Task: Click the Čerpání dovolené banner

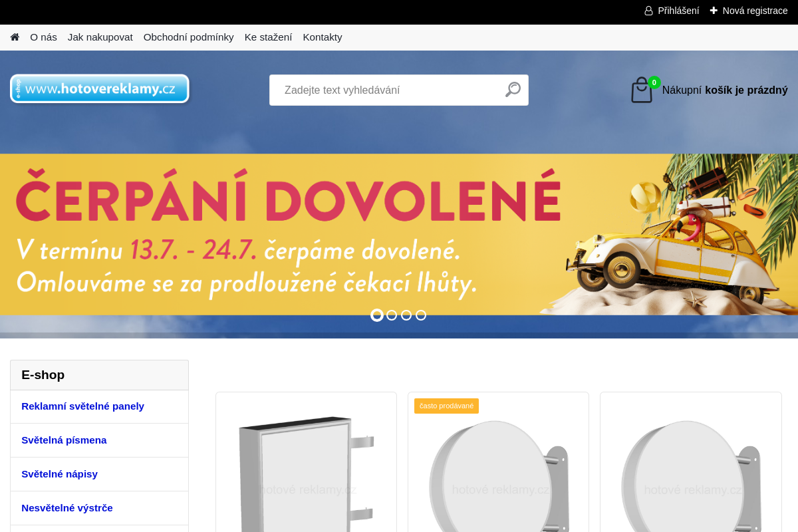Action: click(x=399, y=234)
